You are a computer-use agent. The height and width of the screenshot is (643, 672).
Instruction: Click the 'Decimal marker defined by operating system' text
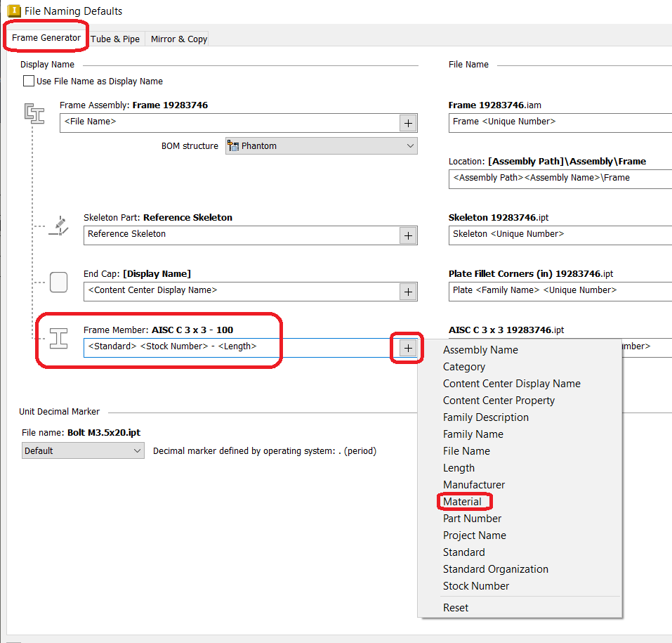click(265, 451)
